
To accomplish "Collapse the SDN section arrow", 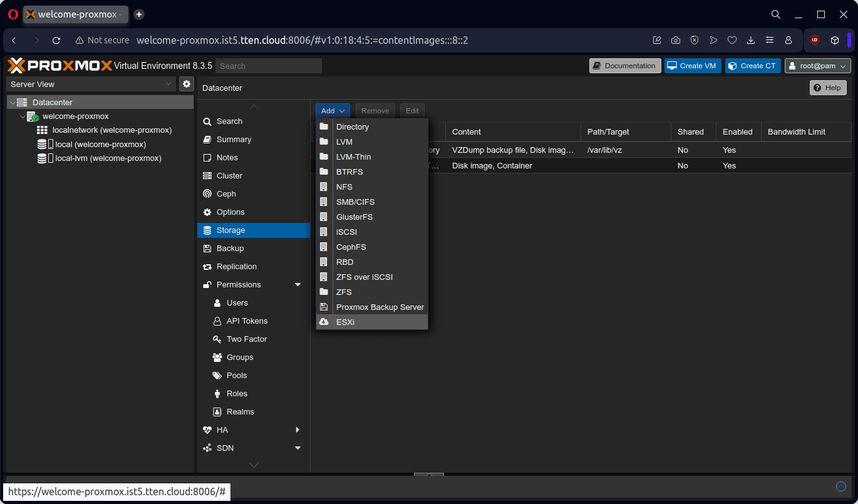I will tap(297, 448).
